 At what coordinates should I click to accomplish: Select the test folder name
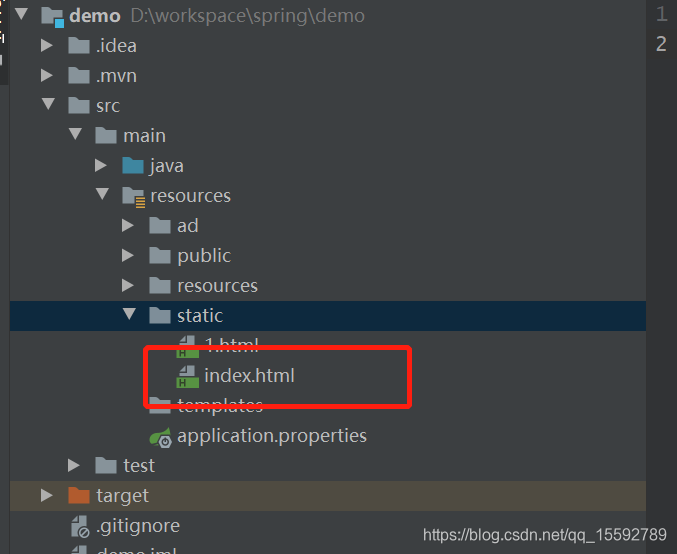pyautogui.click(x=139, y=465)
